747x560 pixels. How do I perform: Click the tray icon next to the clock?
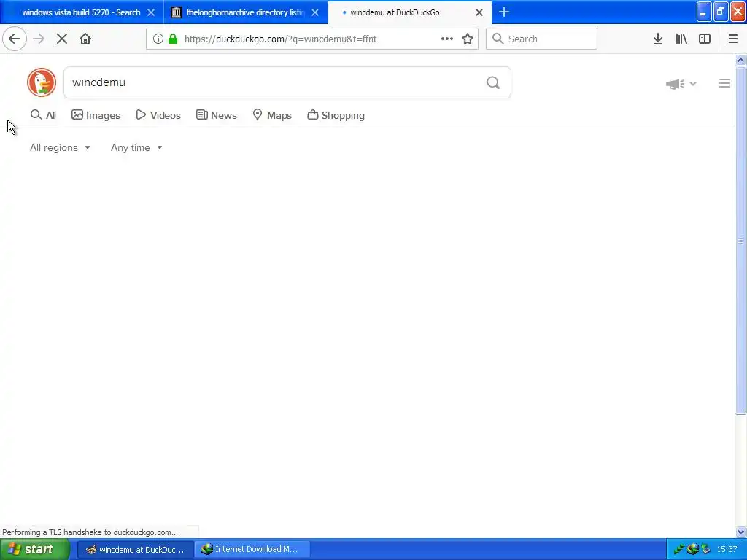[x=705, y=550]
